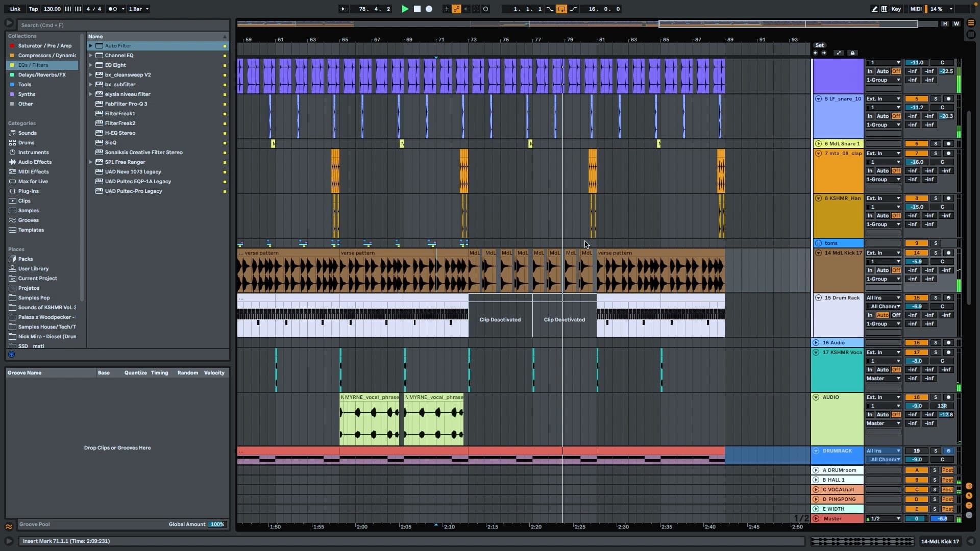
Task: Click the Lock Envelopes padlock icon
Action: click(852, 53)
